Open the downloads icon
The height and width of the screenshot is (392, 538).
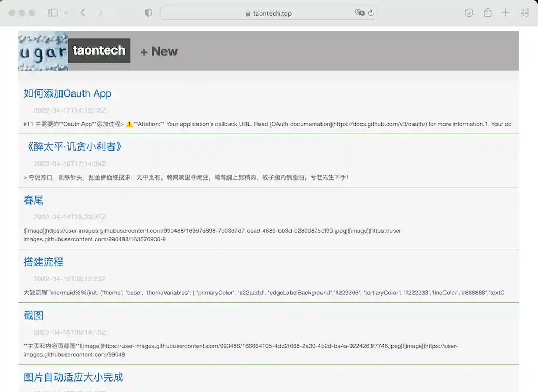[x=469, y=13]
